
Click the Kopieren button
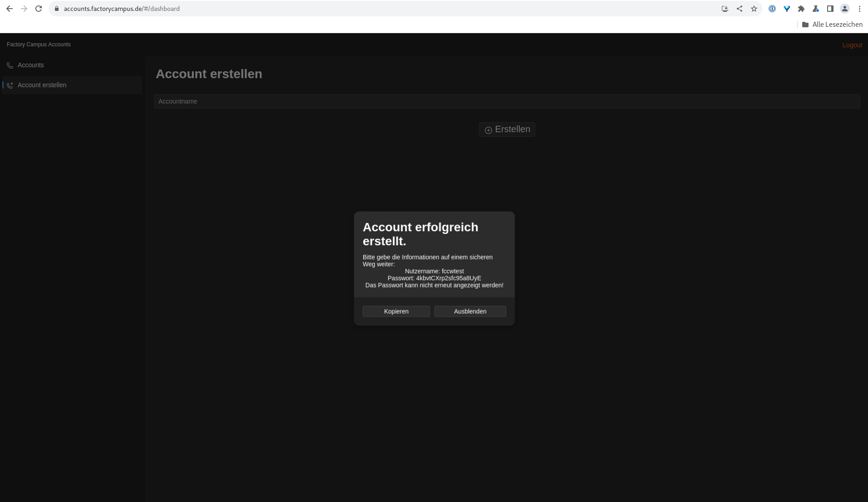coord(396,311)
